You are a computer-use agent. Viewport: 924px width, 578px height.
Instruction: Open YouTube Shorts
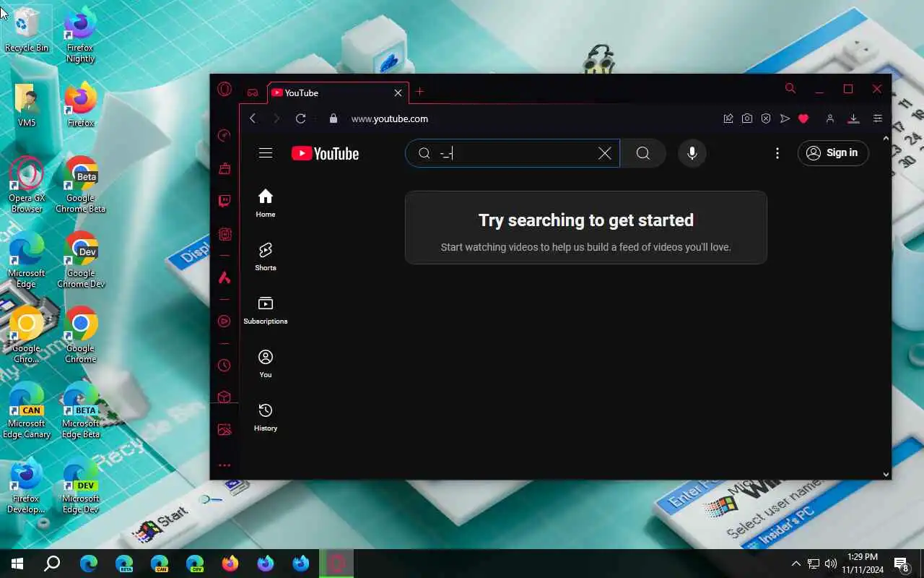pos(266,256)
